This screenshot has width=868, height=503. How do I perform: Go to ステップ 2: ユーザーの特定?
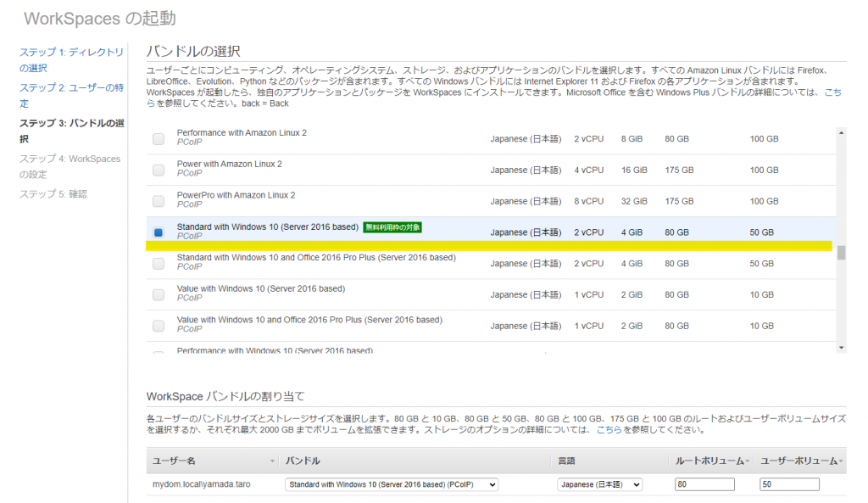pos(70,95)
